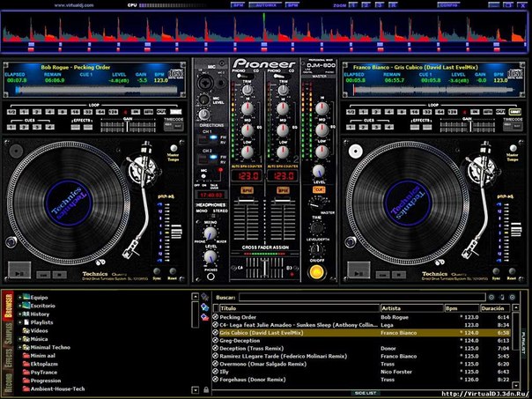Set right deck loop length to 1/2
The image size is (532, 399).
pyautogui.click(x=351, y=112)
